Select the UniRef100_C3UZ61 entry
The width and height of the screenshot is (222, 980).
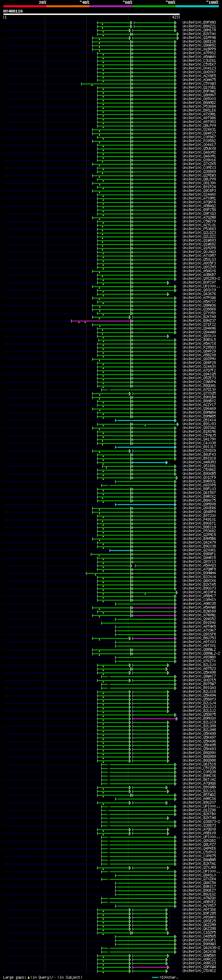coord(199,60)
